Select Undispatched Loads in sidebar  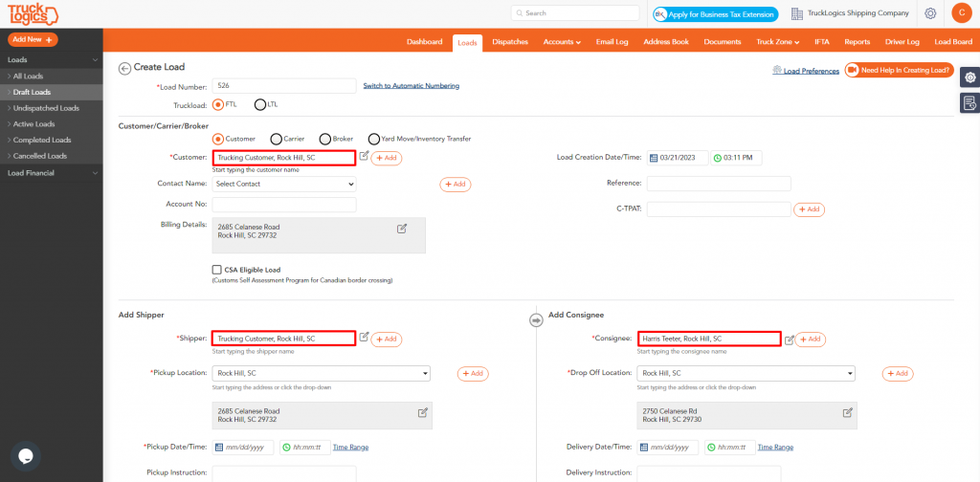(x=52, y=108)
